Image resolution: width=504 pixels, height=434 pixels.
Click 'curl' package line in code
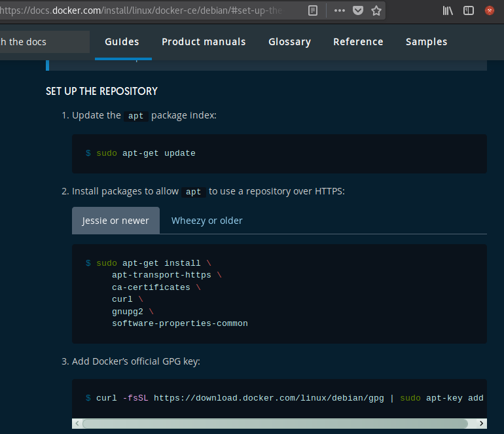click(122, 299)
